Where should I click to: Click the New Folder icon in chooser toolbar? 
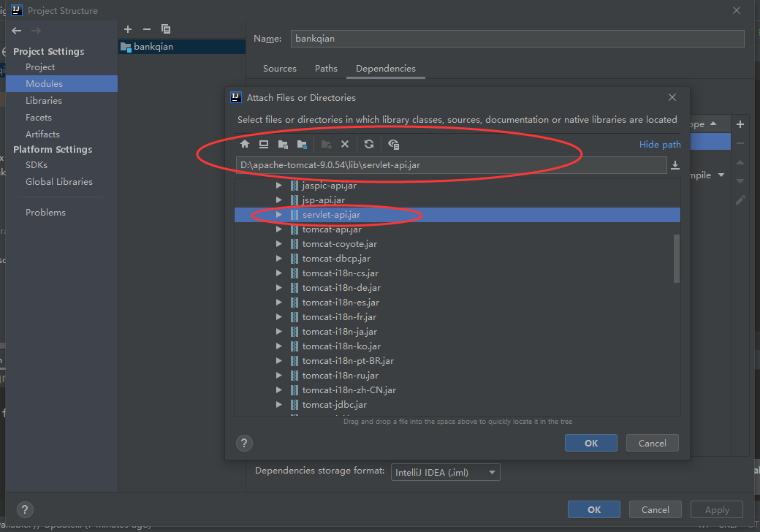pyautogui.click(x=326, y=144)
